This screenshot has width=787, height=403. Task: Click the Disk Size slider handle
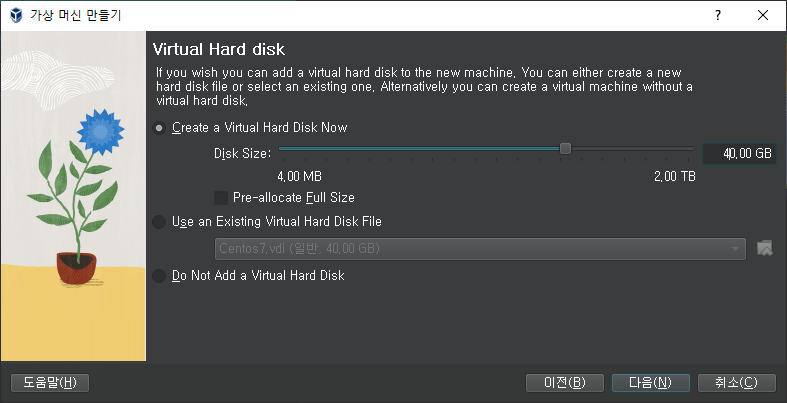[565, 149]
